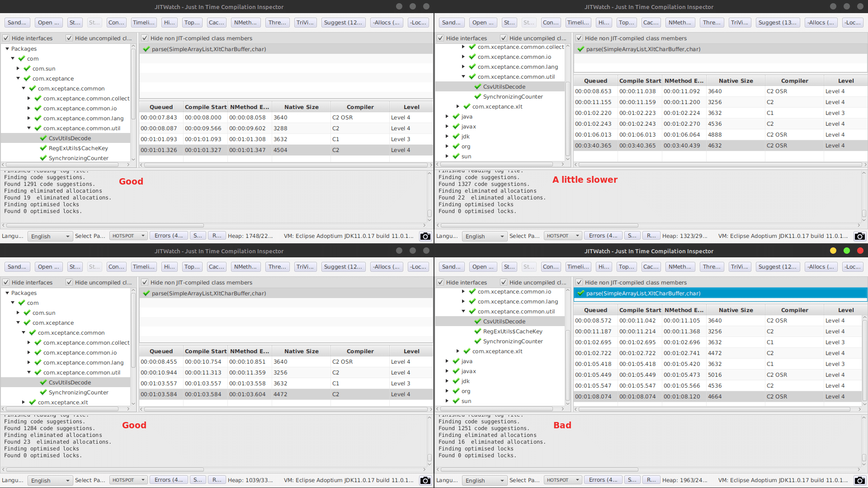Image resolution: width=868 pixels, height=488 pixels.
Task: Click the NMethod E... column header in the top-left window
Action: click(250, 107)
